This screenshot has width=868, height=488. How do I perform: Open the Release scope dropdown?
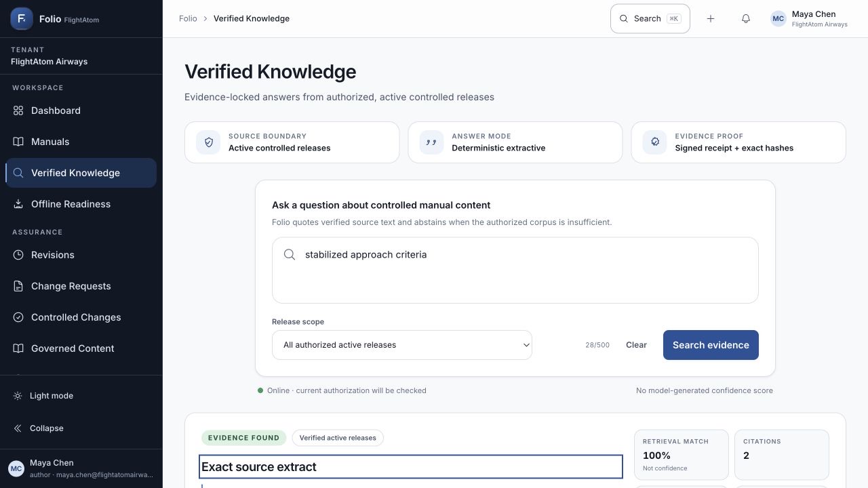tap(402, 345)
